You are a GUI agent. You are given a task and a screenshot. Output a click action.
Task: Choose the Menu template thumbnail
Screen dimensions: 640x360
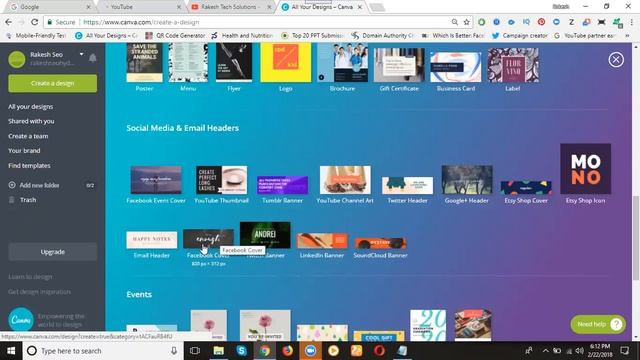pos(188,63)
